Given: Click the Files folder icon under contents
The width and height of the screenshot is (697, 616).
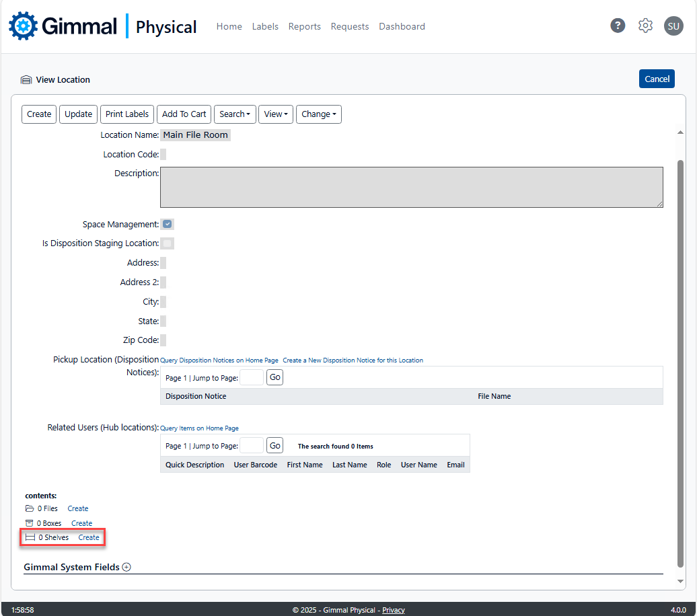Looking at the screenshot, I should tap(30, 508).
